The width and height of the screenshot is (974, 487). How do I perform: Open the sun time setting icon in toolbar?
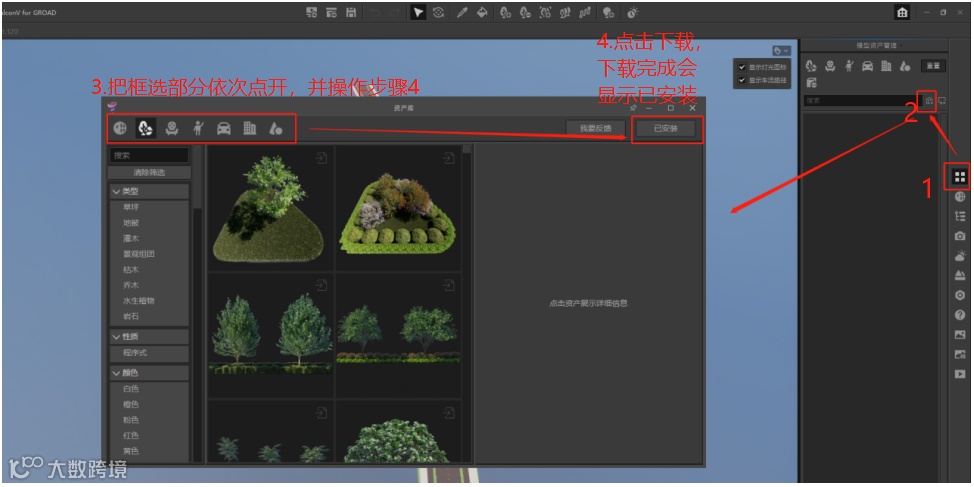click(x=632, y=12)
